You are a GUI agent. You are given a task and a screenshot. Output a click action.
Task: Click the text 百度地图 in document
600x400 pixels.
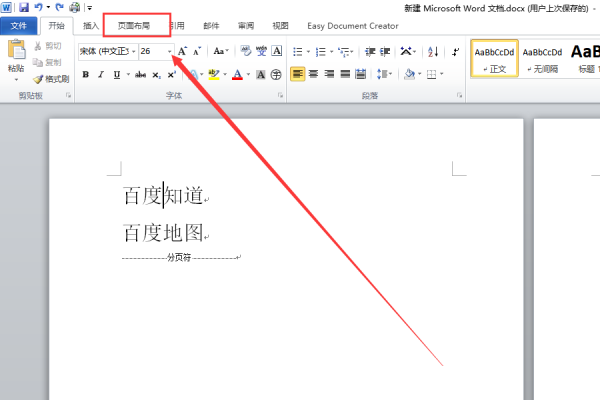click(x=163, y=233)
